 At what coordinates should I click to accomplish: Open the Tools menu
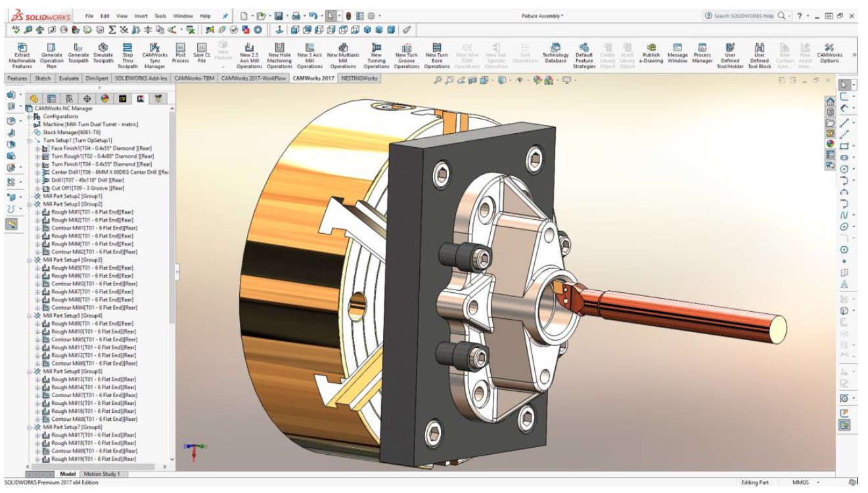160,16
